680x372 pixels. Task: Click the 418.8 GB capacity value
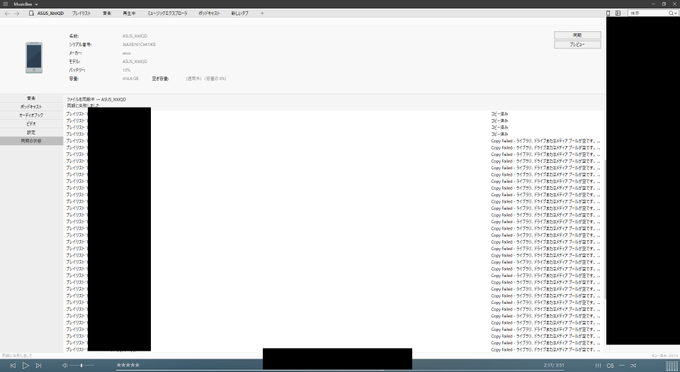tap(130, 79)
